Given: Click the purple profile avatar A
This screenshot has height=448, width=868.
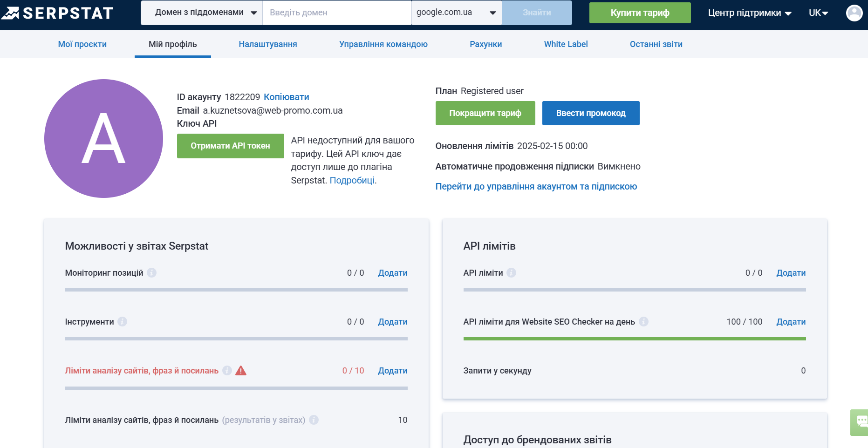Looking at the screenshot, I should [x=103, y=138].
